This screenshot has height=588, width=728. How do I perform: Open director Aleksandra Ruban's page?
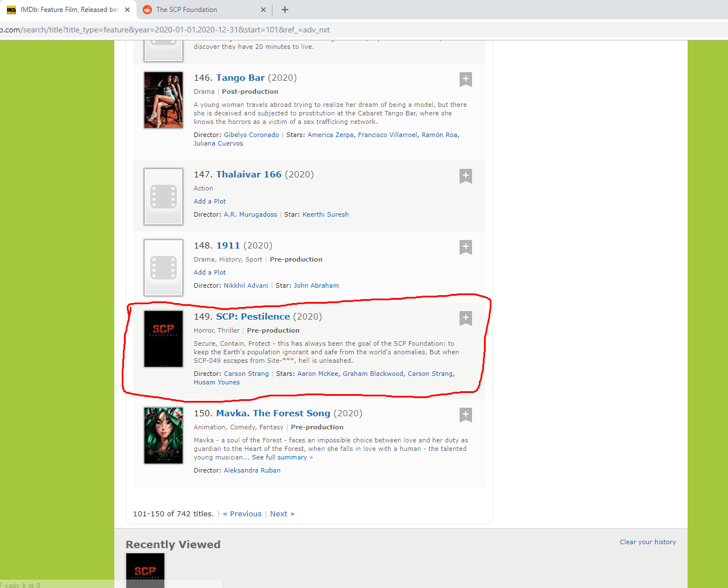coord(252,470)
